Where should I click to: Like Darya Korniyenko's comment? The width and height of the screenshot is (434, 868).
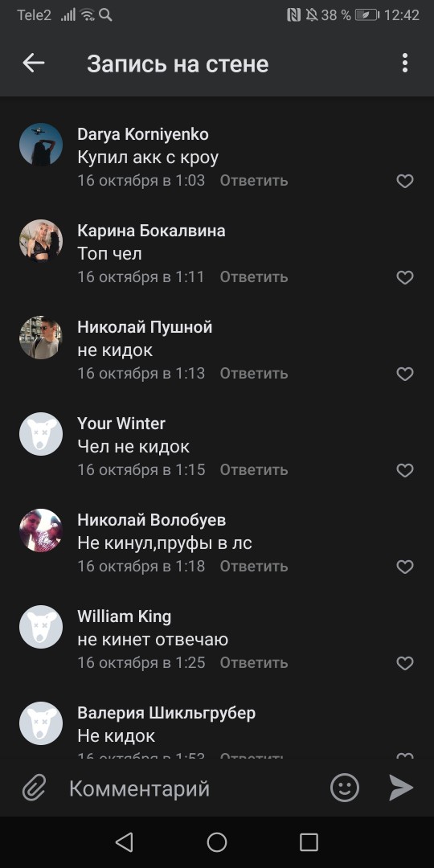click(405, 181)
